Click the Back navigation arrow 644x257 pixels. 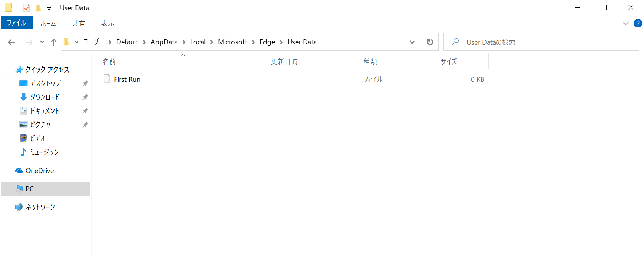coord(12,42)
